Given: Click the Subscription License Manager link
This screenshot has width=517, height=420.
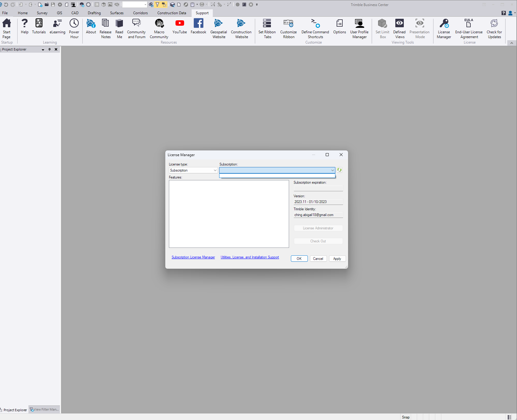Looking at the screenshot, I should pyautogui.click(x=193, y=257).
